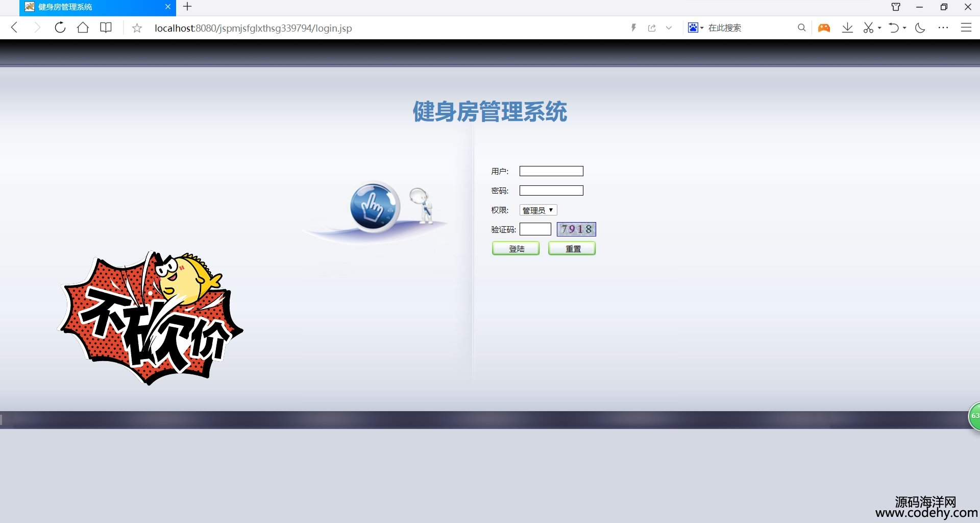
Task: Open the three-dots more tools menu
Action: coord(943,28)
